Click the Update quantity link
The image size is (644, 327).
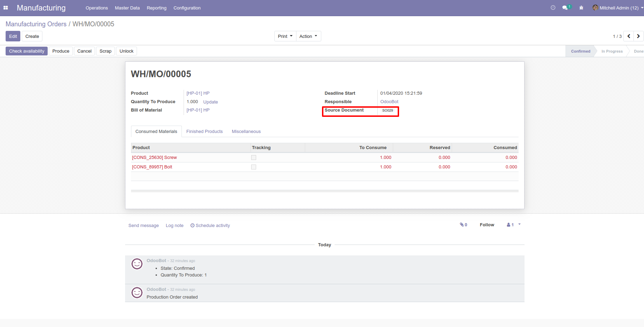[x=211, y=102]
